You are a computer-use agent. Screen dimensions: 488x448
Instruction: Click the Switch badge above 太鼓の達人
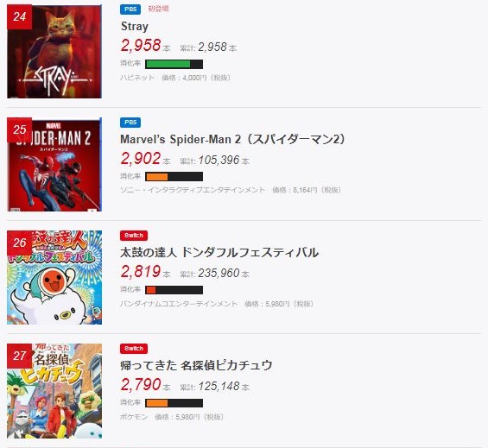134,236
